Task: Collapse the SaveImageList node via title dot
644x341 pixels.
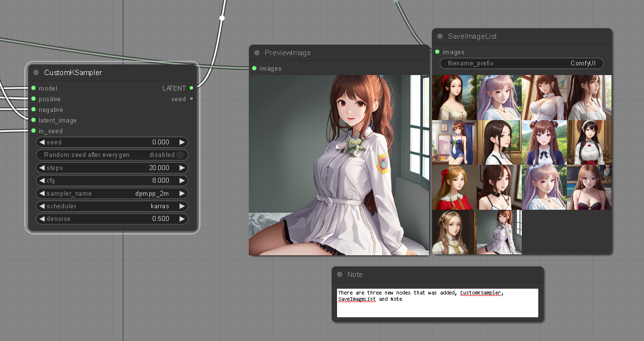Action: [x=440, y=36]
